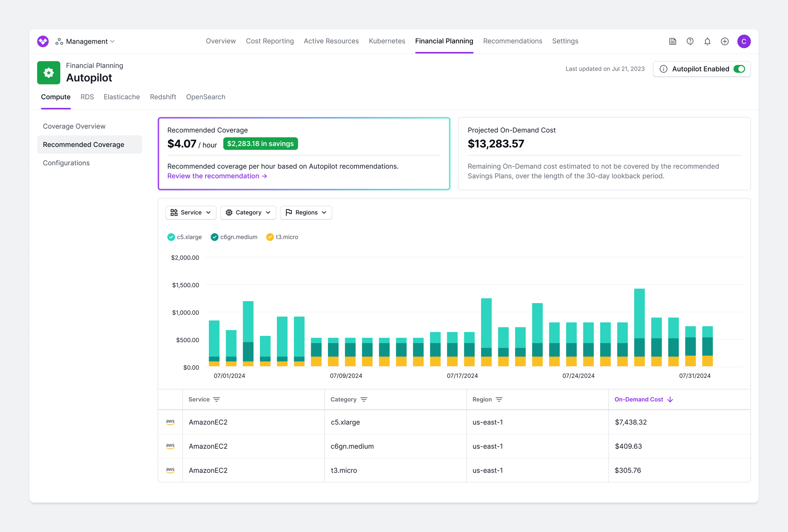The height and width of the screenshot is (532, 788).
Task: Toggle off t3.micro in the chart legend
Action: point(282,237)
